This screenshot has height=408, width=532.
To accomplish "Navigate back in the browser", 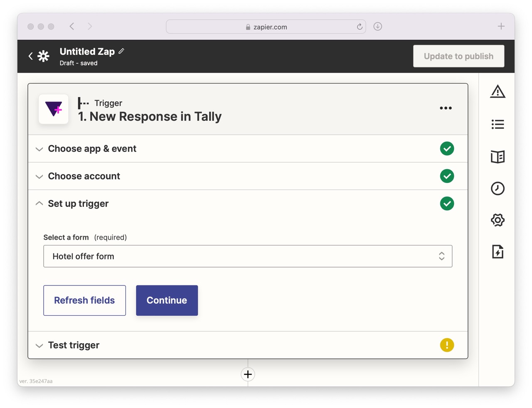I will coord(72,27).
